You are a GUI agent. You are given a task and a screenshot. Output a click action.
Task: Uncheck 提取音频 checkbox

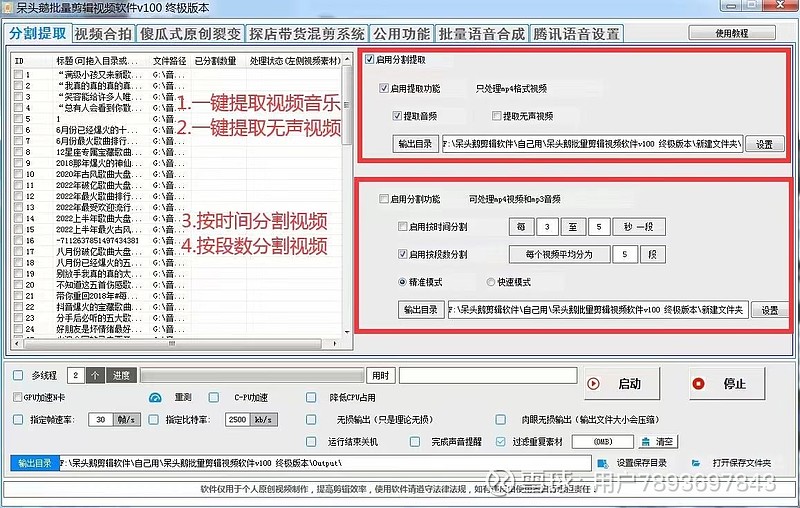[397, 116]
